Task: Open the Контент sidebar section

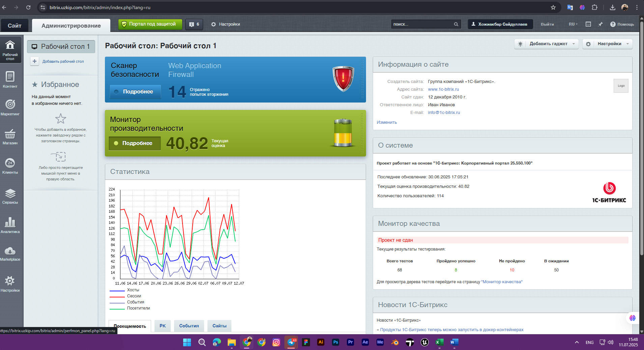Action: point(10,80)
